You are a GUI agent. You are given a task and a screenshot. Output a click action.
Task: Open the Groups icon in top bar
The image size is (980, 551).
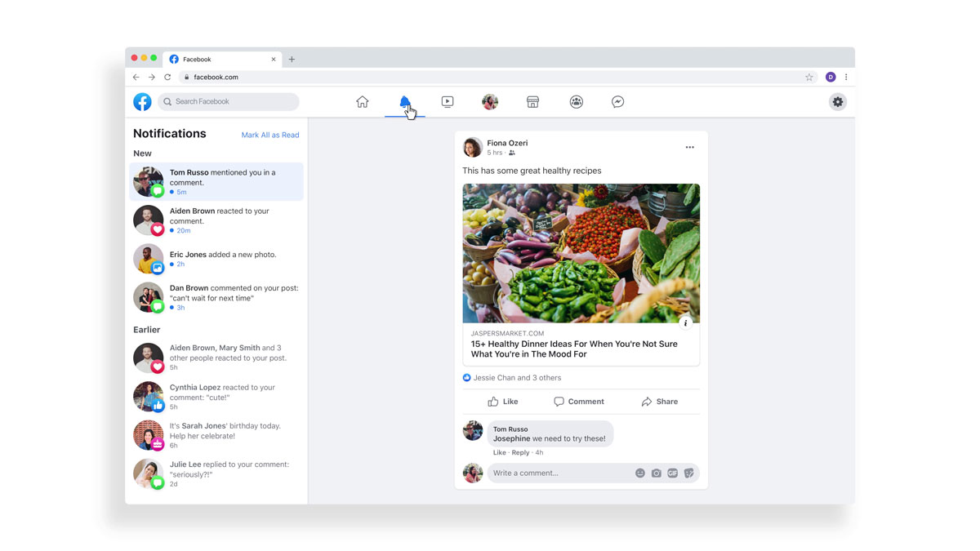tap(577, 102)
